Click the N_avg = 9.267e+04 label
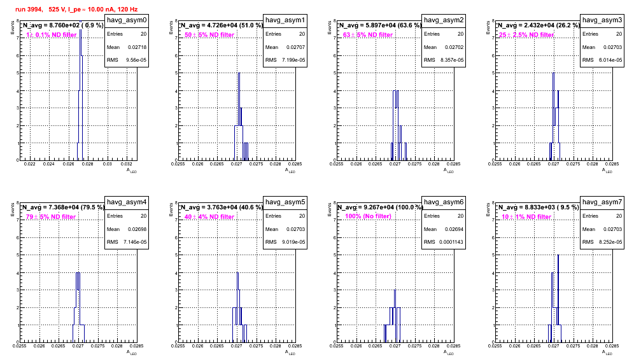Image resolution: width=634 pixels, height=364 pixels. [380, 207]
